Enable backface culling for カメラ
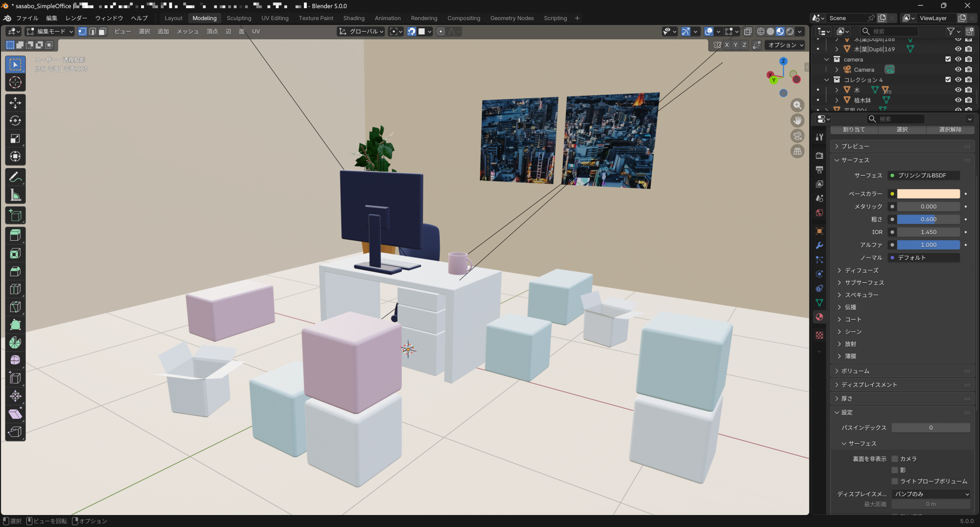Screen dimensions: 980x527 [895, 459]
